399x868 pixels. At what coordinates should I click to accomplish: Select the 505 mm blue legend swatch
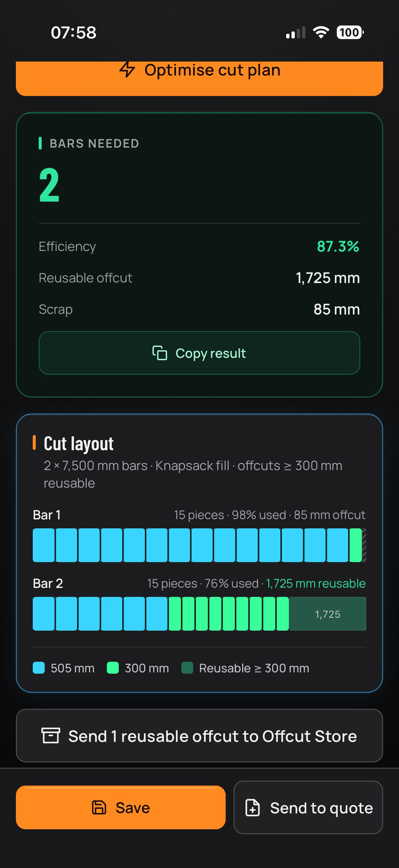[x=39, y=668]
